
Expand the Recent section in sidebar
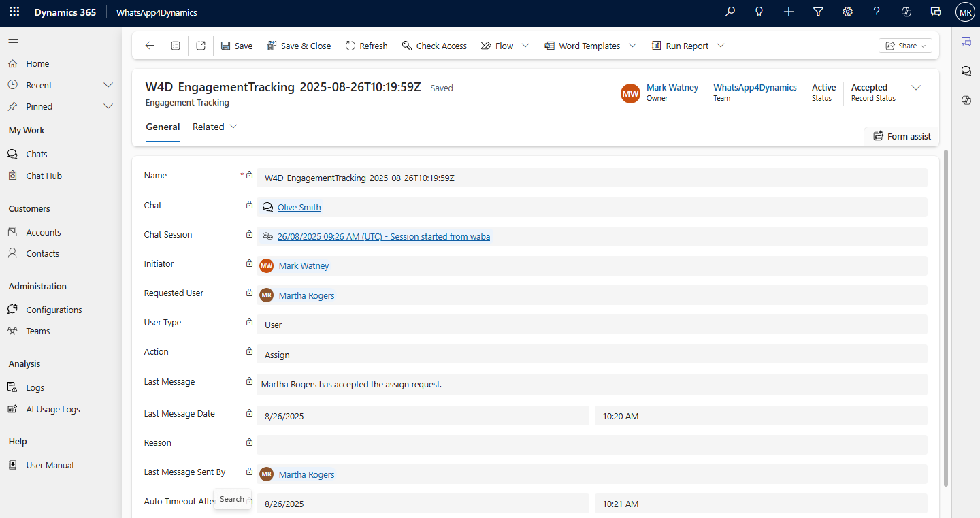pos(108,85)
